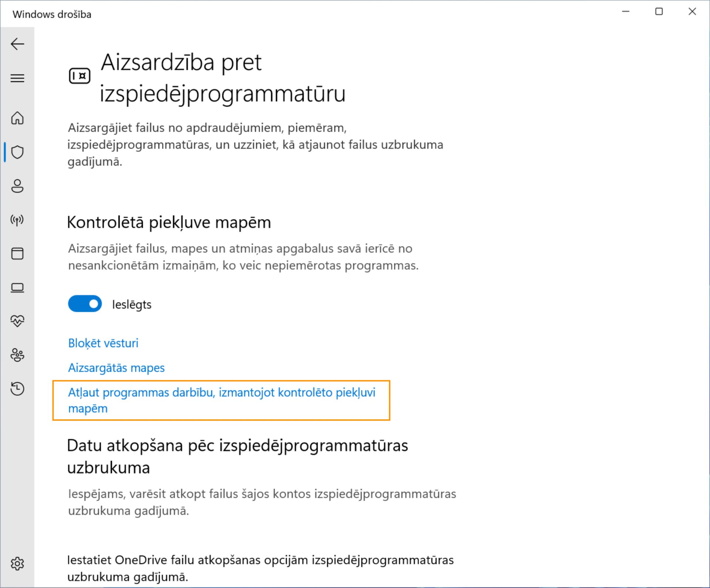Open Device security laptop icon
710x588 pixels.
tap(17, 288)
